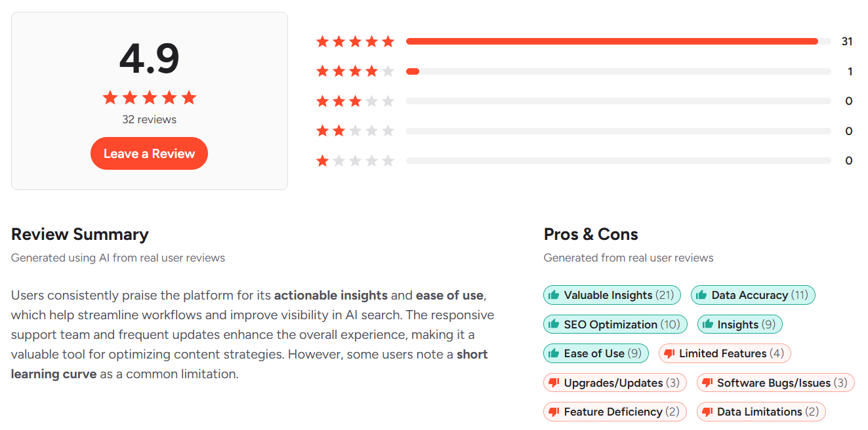Viewport: 868px width, 430px height.
Task: Select the Upgrades/Updates cons tag
Action: click(615, 382)
